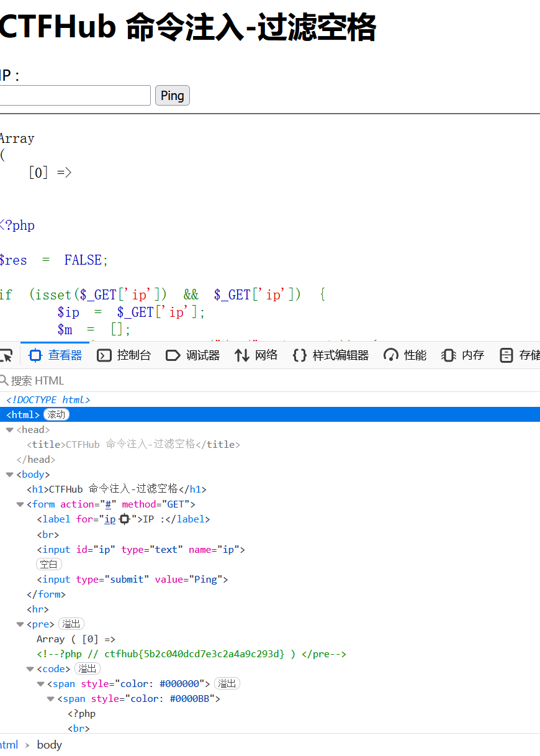
Task: Click the "$m = [];" source line
Action: pos(94,329)
